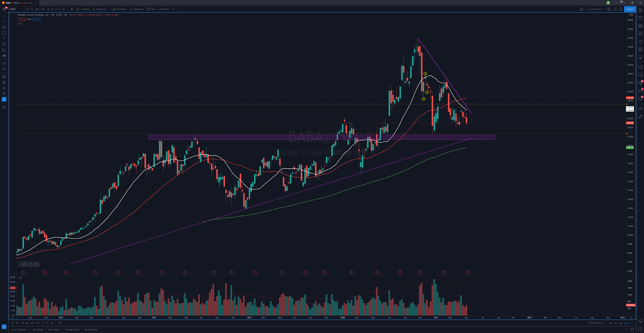Click the blue Publish button
This screenshot has height=333, width=644.
tap(630, 9)
